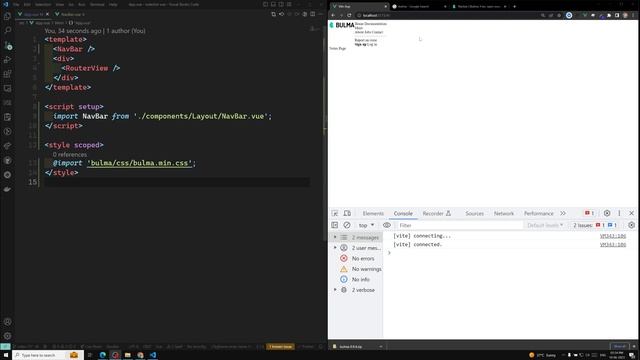640x360 pixels.
Task: Switch to the Performance tab in DevTools
Action: 538,213
